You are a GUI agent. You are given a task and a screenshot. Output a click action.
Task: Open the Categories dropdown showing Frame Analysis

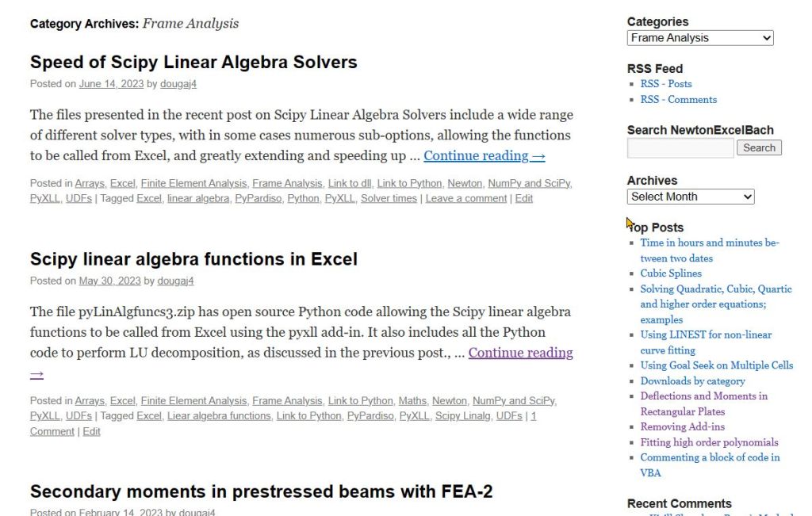699,38
